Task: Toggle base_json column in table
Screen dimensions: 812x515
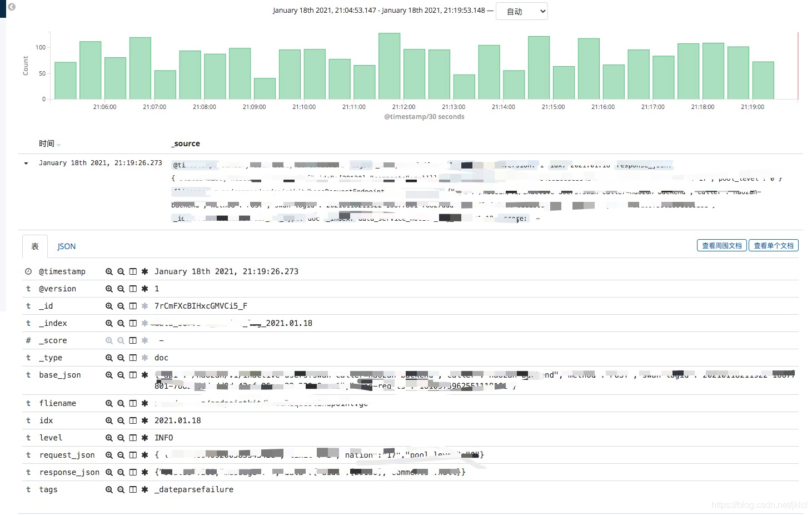Action: (133, 375)
